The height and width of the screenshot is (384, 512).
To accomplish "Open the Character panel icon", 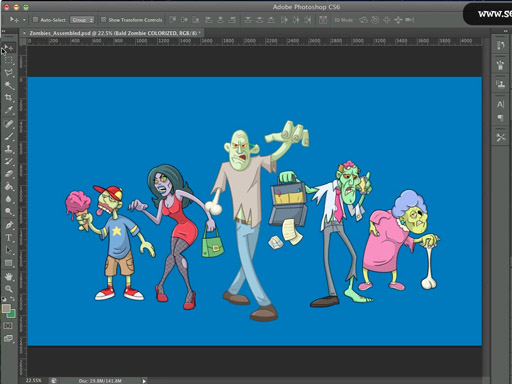I will click(x=500, y=104).
